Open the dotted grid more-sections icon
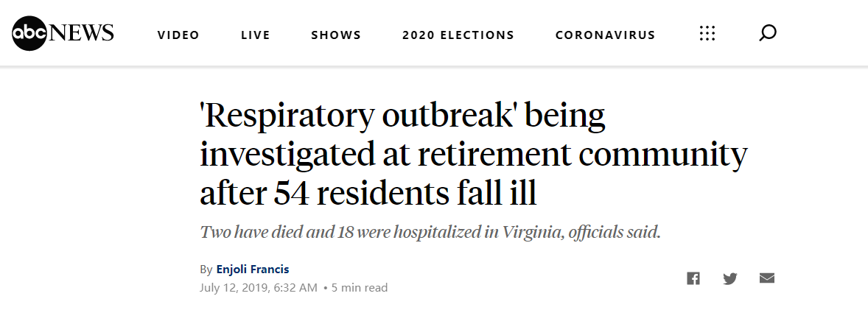The image size is (868, 310). (x=707, y=33)
